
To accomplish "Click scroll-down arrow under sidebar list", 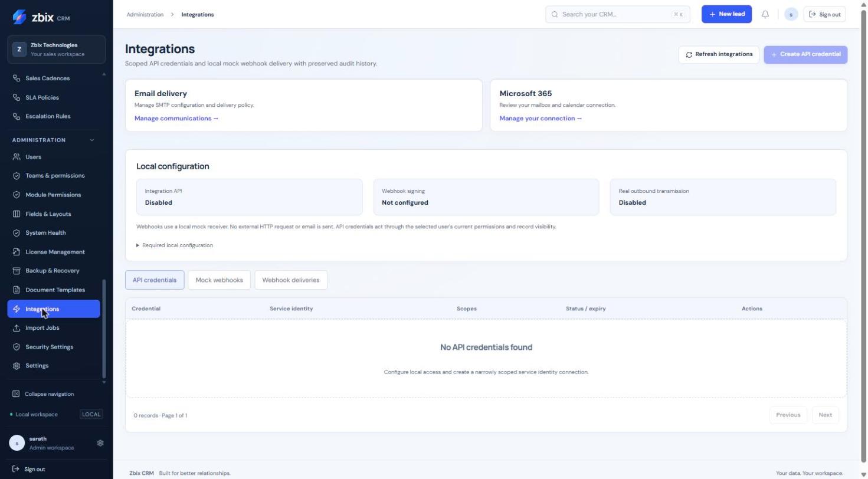I will pyautogui.click(x=104, y=383).
